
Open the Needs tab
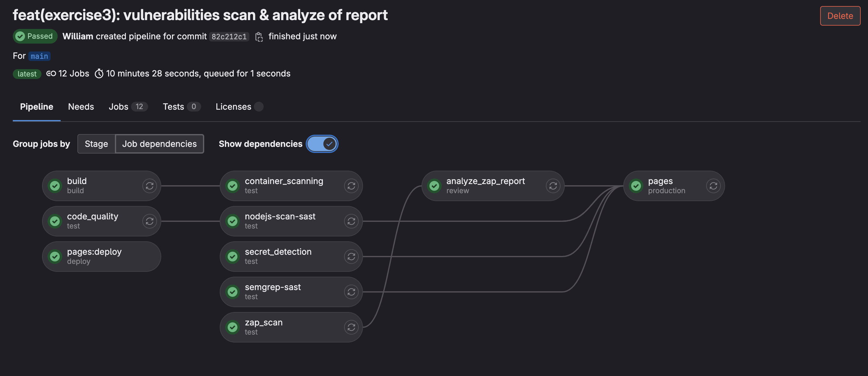pyautogui.click(x=81, y=107)
